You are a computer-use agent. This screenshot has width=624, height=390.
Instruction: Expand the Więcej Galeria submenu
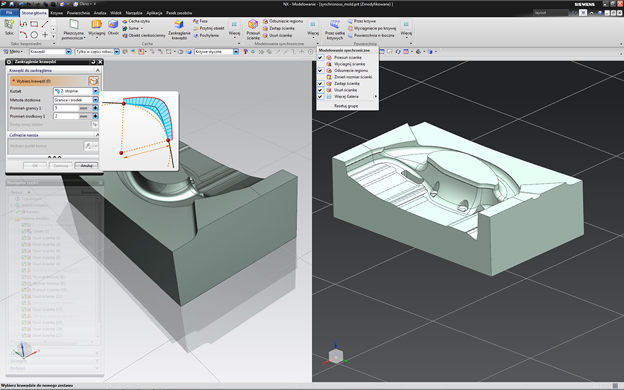[347, 96]
